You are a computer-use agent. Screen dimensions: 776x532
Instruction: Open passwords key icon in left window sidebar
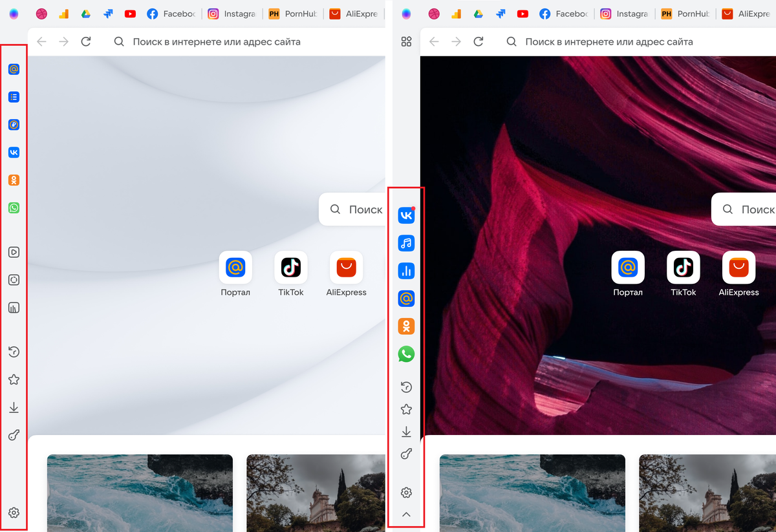pos(14,436)
